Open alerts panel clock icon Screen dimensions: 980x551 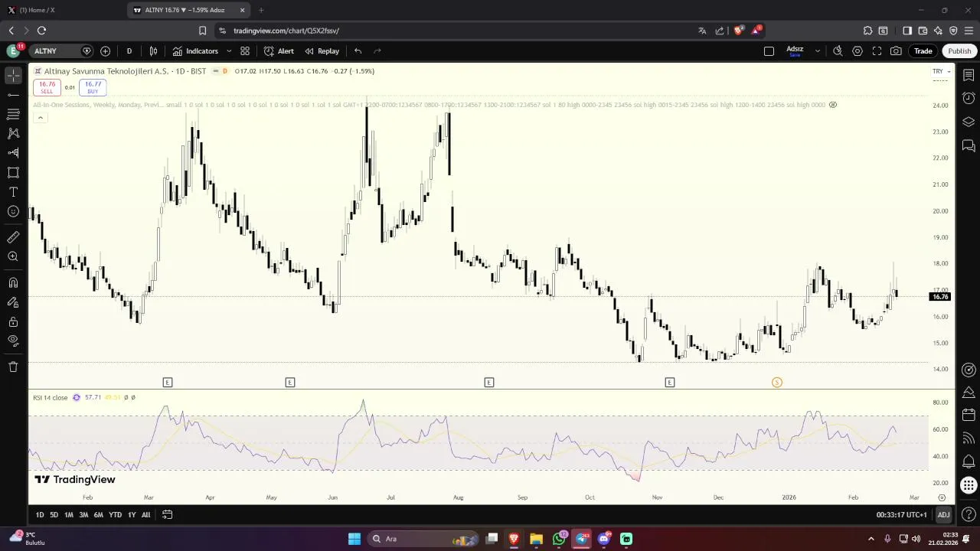tap(969, 99)
